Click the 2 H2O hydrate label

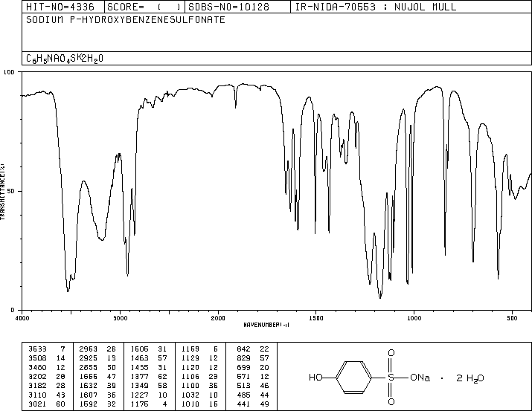point(470,378)
